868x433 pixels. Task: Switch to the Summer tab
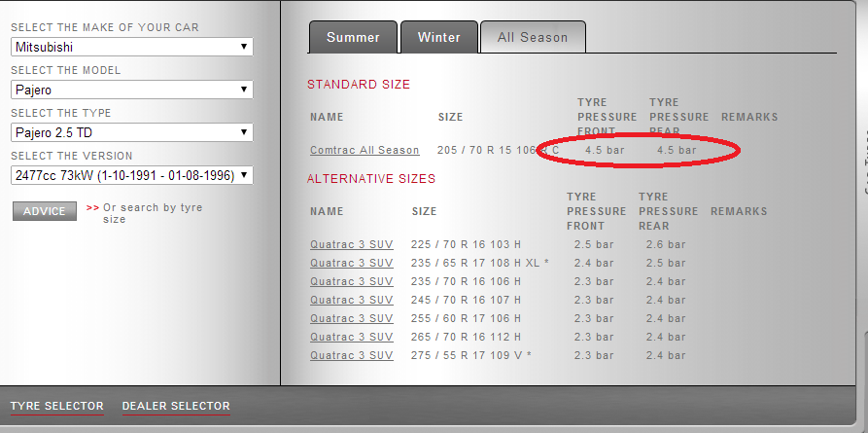pyautogui.click(x=353, y=37)
